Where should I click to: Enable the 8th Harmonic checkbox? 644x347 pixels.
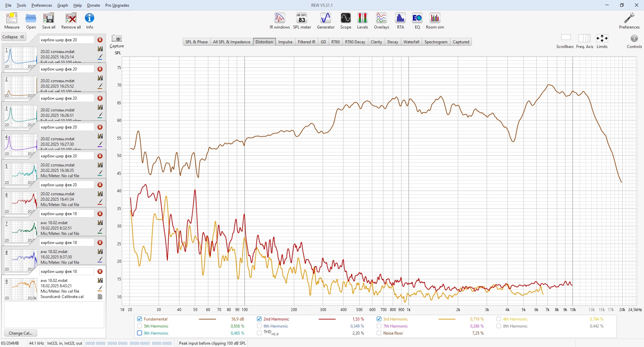(499, 326)
